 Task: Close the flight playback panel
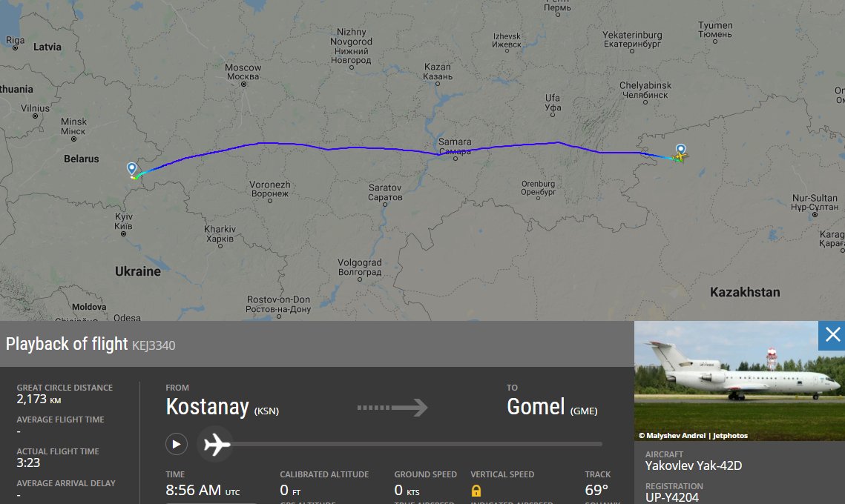pyautogui.click(x=832, y=335)
